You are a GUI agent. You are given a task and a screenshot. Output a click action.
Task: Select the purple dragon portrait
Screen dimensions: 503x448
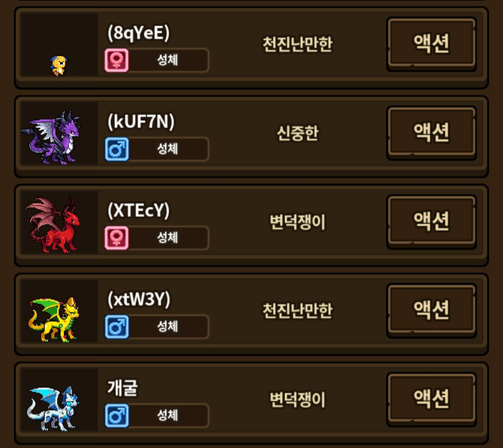[50, 137]
